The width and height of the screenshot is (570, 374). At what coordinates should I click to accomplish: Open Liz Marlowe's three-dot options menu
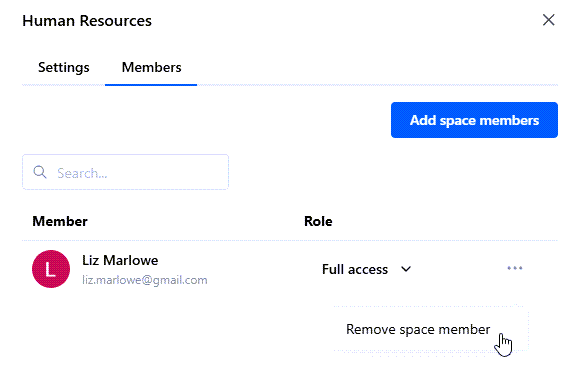coord(515,268)
